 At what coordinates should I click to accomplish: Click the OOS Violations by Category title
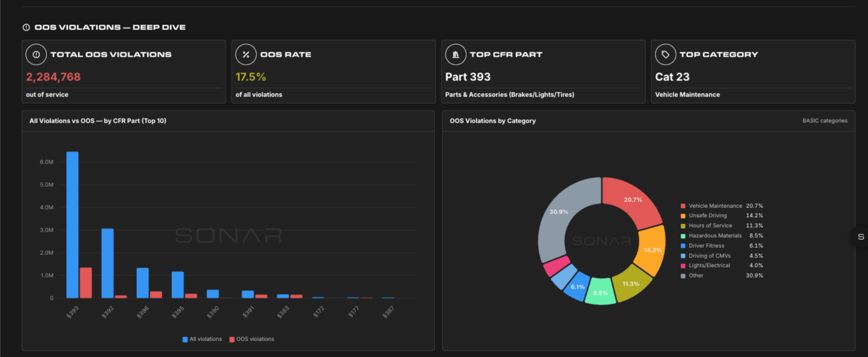[x=493, y=121]
